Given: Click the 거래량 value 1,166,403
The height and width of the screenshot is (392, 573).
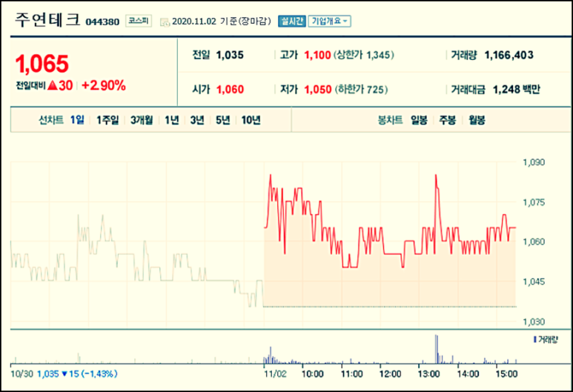Looking at the screenshot, I should [x=509, y=55].
